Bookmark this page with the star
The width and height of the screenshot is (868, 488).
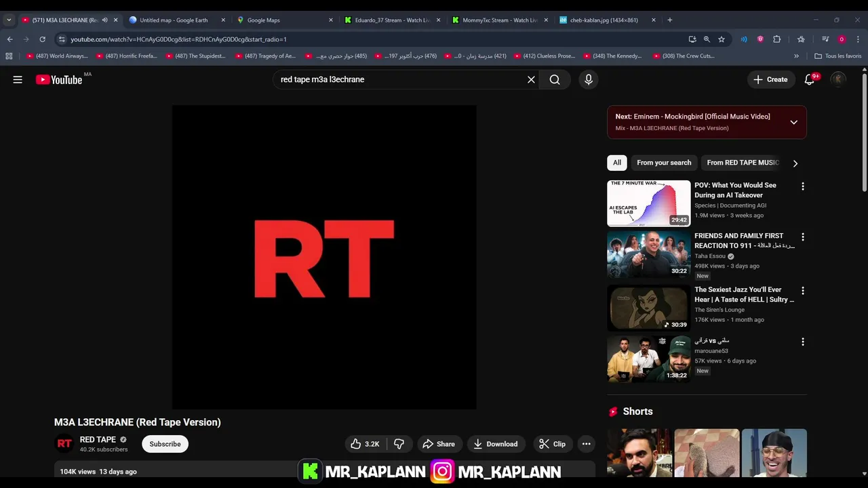tap(722, 39)
